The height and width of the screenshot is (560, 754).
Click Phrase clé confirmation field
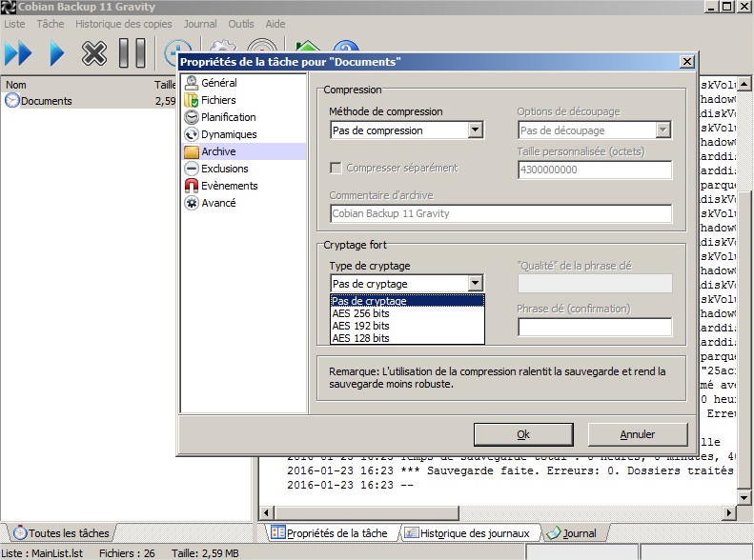pyautogui.click(x=595, y=327)
